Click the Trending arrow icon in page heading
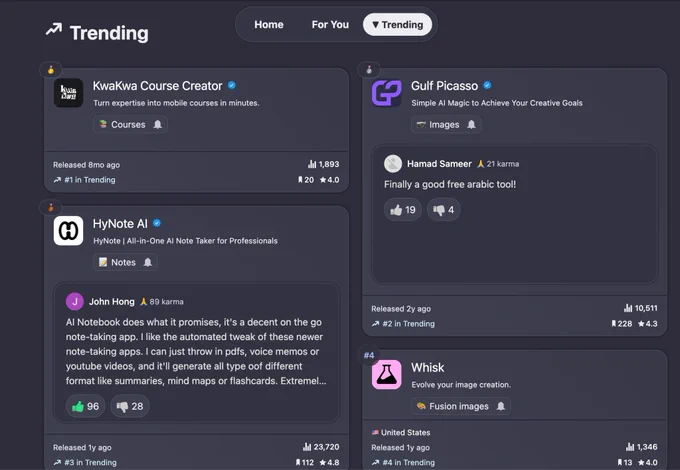The height and width of the screenshot is (470, 680). coord(54,29)
